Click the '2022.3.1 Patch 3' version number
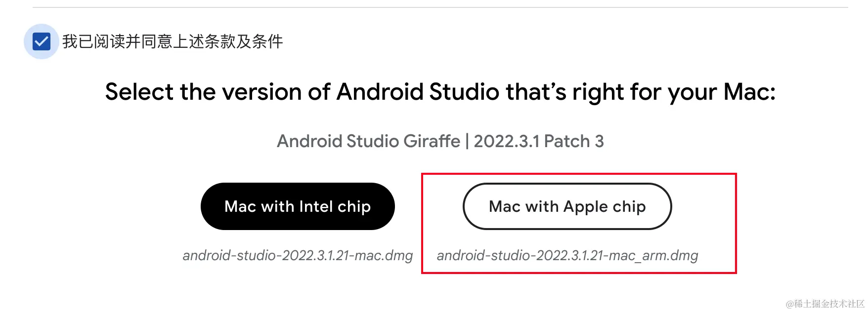This screenshot has height=312, width=868. [x=538, y=141]
